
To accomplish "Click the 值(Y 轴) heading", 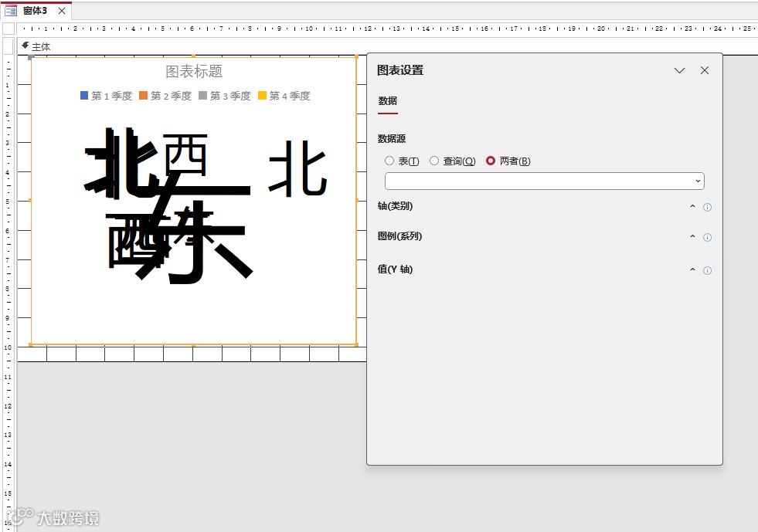I will coord(395,269).
